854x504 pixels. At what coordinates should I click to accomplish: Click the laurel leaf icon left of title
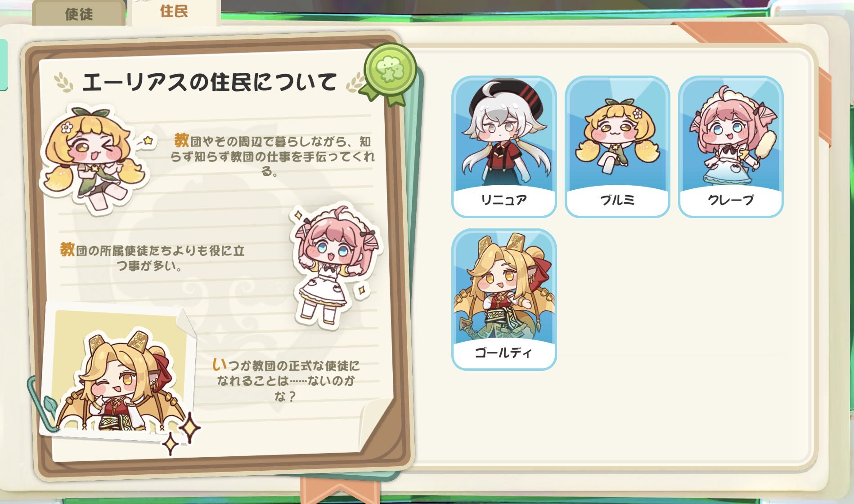coord(63,83)
